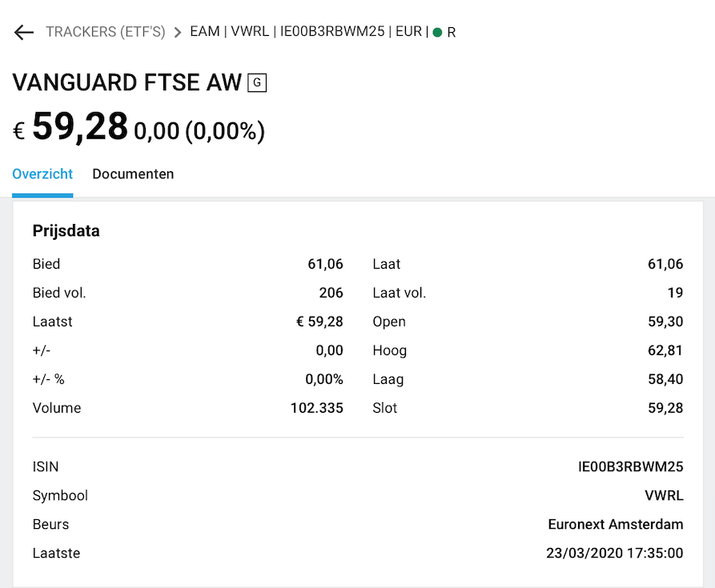Open the Documenten tab
715x588 pixels.
click(x=133, y=174)
